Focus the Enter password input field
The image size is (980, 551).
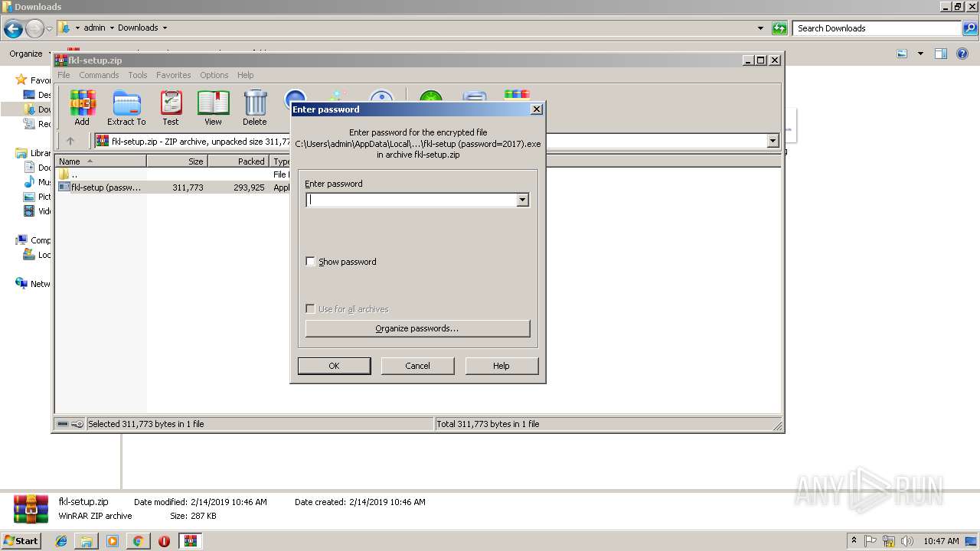[411, 200]
